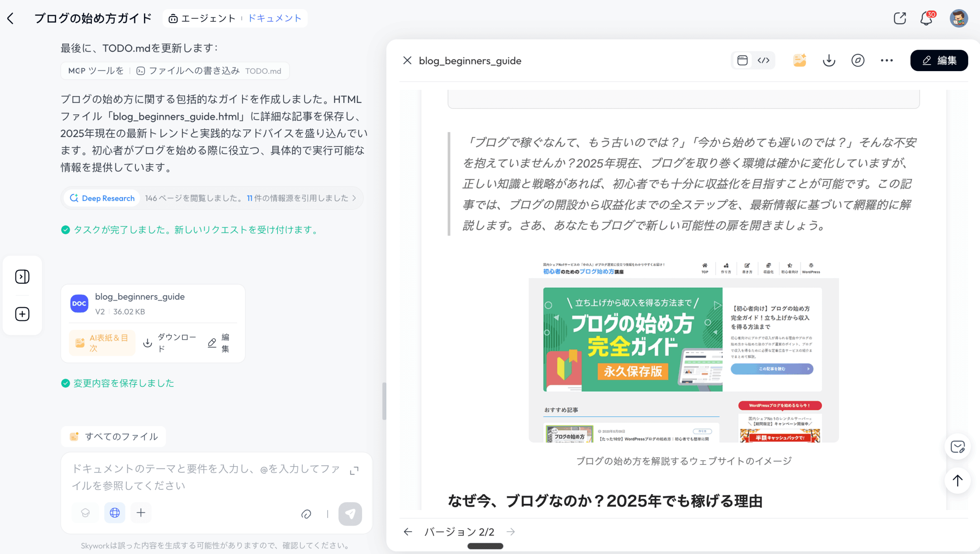The width and height of the screenshot is (980, 554).
Task: Download the blog_beginners_guide document
Action: tap(828, 60)
